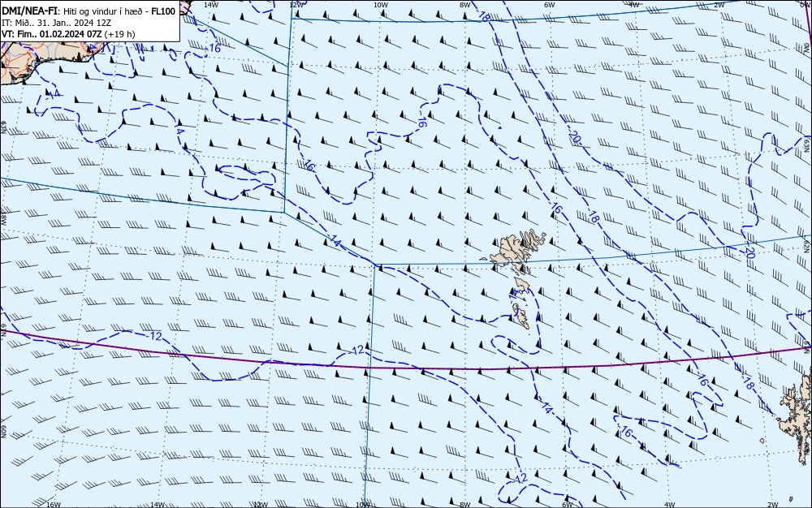Click the '2W' longitude label on the top edge
Screen dimensions: 812x508
click(719, 5)
